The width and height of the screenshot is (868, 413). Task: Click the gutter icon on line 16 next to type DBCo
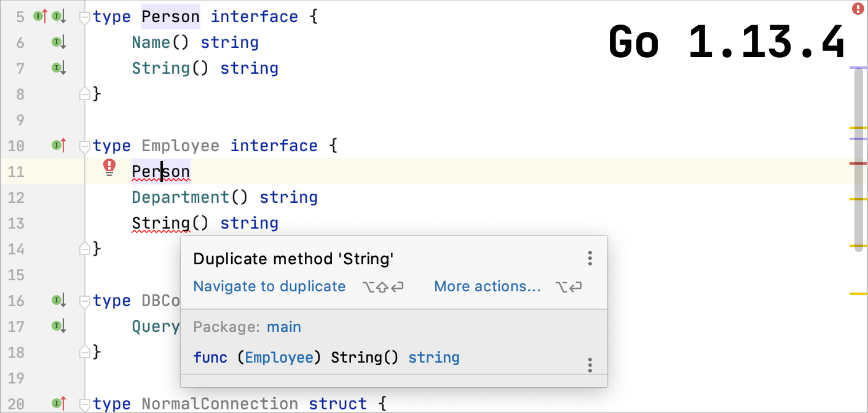[59, 301]
